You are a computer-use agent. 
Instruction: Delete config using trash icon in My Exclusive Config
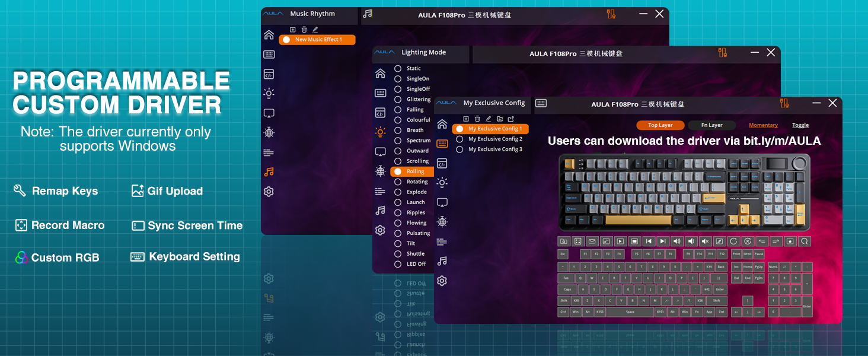477,119
